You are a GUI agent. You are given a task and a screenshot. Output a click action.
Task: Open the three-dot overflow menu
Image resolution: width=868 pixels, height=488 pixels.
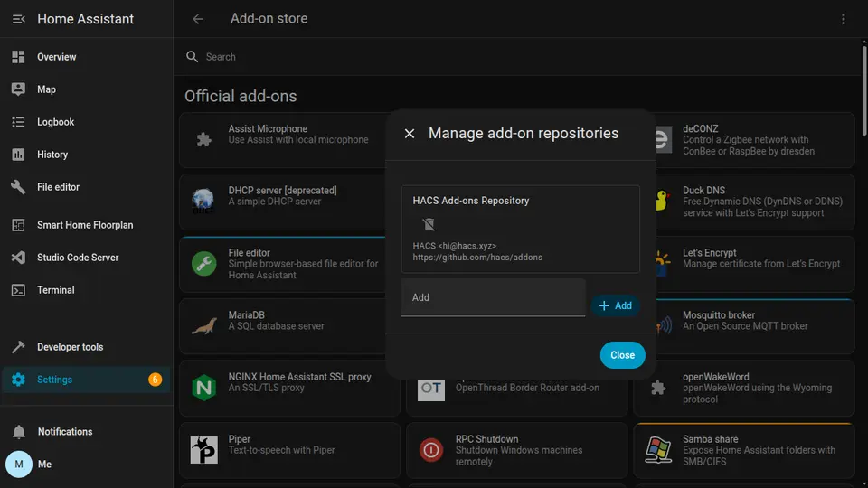tap(843, 19)
